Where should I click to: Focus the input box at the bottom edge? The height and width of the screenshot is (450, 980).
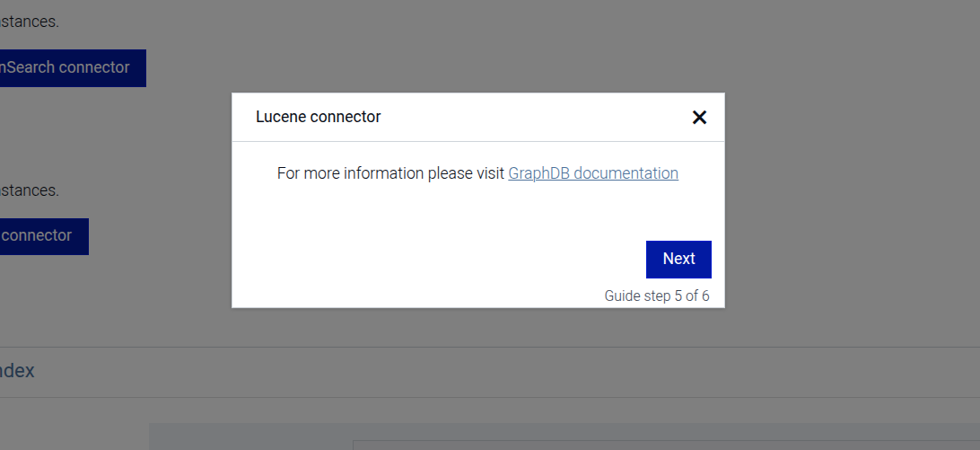tap(664, 445)
